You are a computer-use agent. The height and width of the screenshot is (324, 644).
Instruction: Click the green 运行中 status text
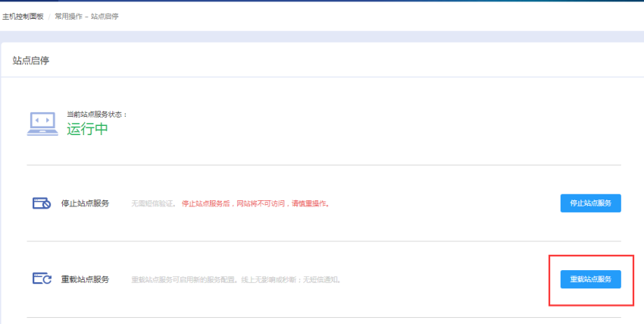point(87,129)
